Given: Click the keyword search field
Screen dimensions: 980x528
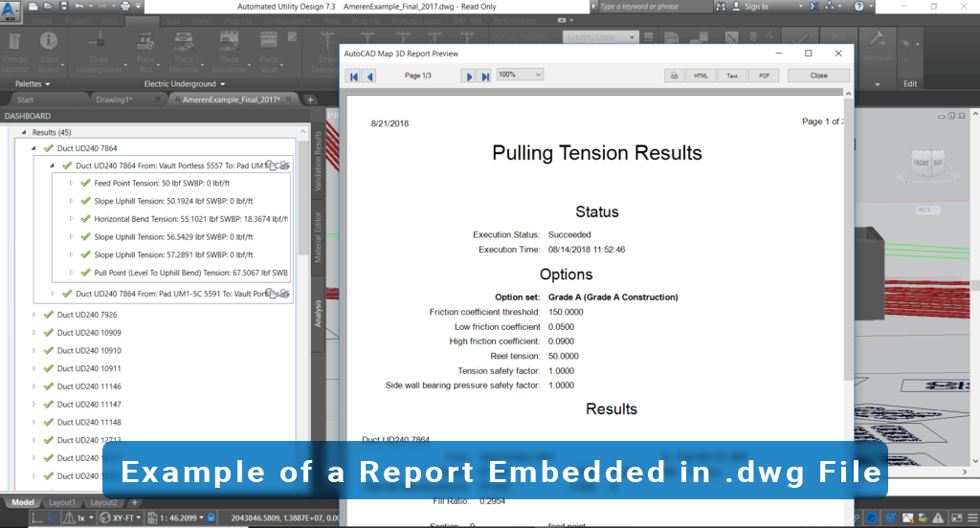Looking at the screenshot, I should click(654, 7).
